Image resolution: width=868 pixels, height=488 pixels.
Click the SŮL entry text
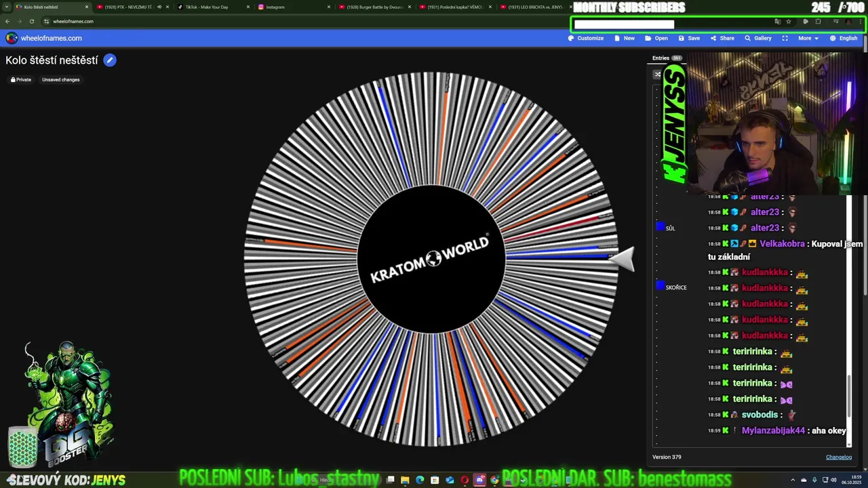click(x=671, y=228)
